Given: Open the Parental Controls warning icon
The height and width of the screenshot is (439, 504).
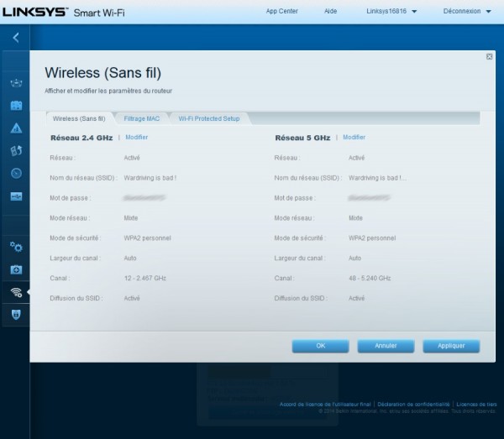Looking at the screenshot, I should coord(15,128).
